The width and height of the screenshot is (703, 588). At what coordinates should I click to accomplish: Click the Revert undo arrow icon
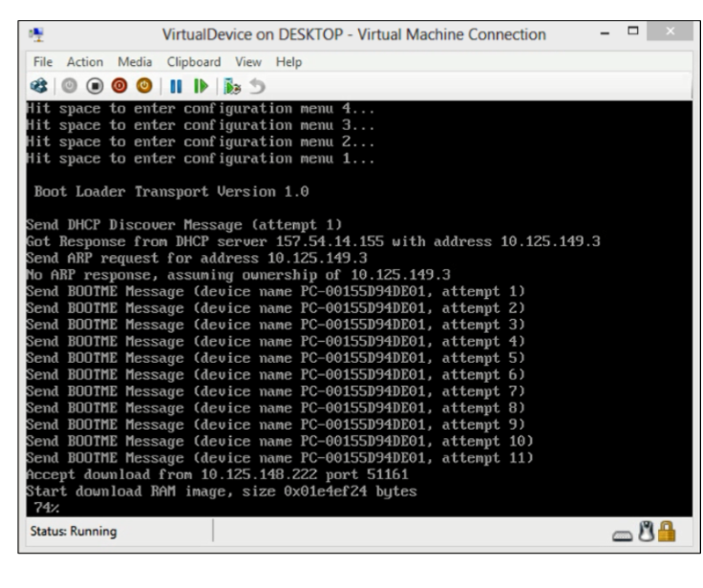pos(257,86)
